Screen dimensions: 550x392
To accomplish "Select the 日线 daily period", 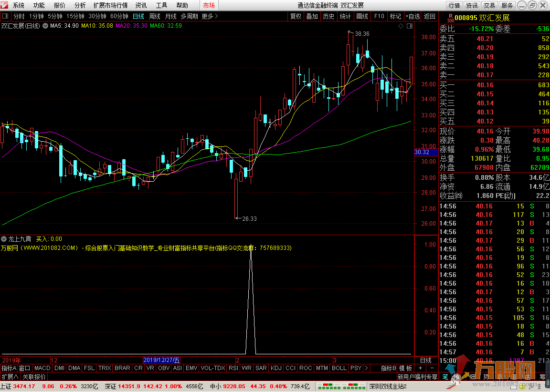I will pyautogui.click(x=138, y=16).
